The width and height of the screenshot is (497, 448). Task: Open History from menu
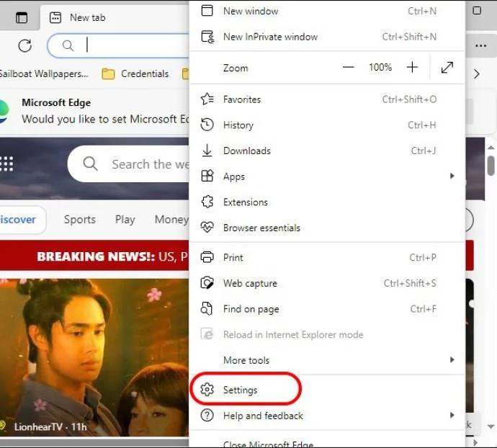pyautogui.click(x=327, y=125)
